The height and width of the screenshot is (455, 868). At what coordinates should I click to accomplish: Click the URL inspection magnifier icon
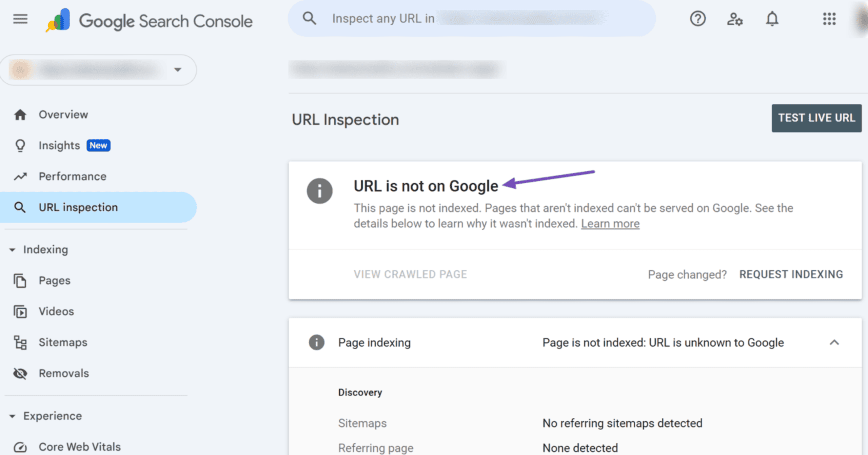[20, 207]
